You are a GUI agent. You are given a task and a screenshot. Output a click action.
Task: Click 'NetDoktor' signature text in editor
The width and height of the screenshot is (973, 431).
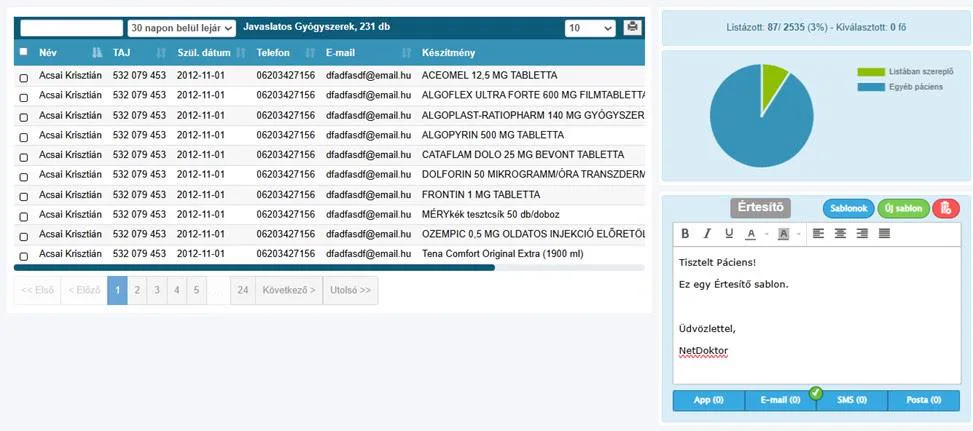[x=703, y=351]
